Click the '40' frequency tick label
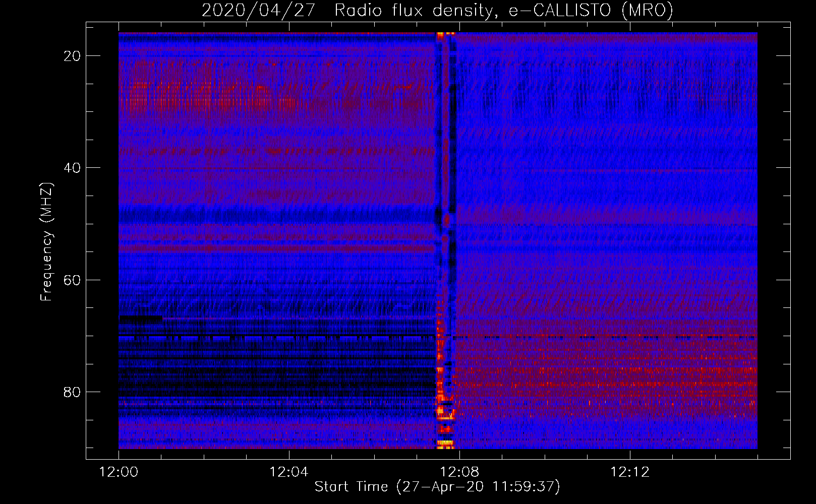 point(72,168)
